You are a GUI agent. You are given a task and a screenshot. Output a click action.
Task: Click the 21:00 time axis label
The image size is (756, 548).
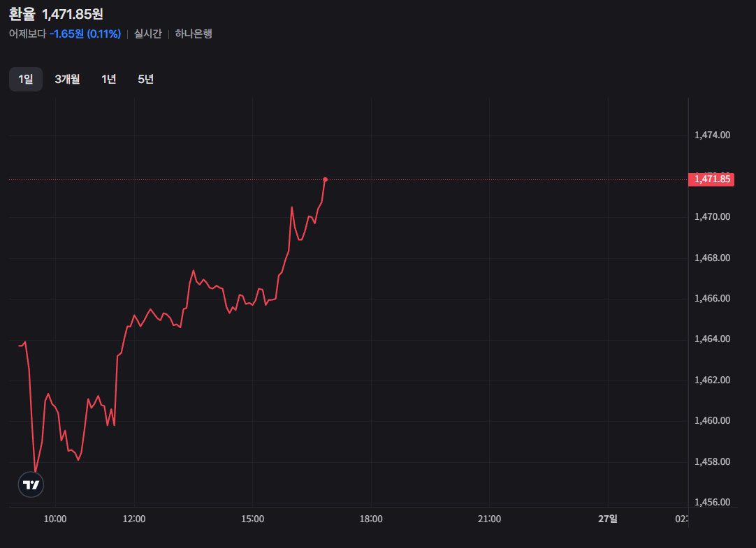489,519
